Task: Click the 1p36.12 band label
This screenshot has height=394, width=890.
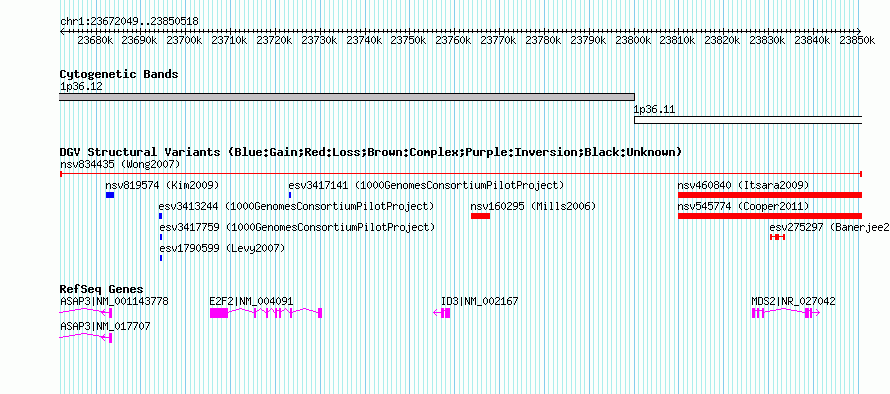Action: point(81,86)
